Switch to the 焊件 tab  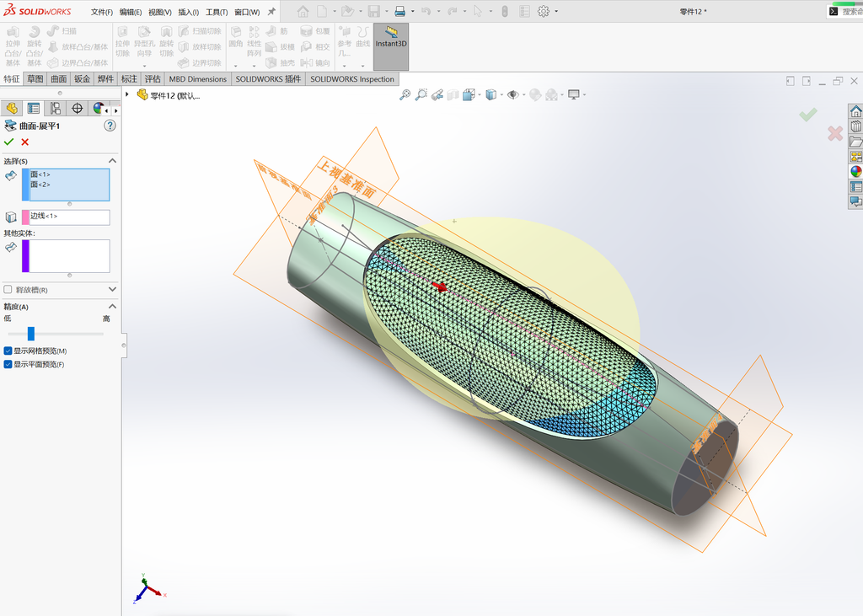pos(105,78)
